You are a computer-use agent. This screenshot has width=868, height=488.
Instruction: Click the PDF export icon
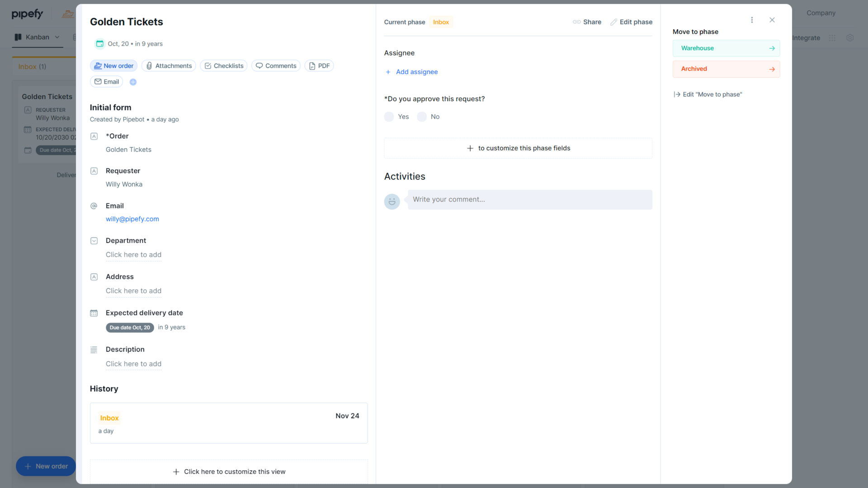tap(312, 66)
